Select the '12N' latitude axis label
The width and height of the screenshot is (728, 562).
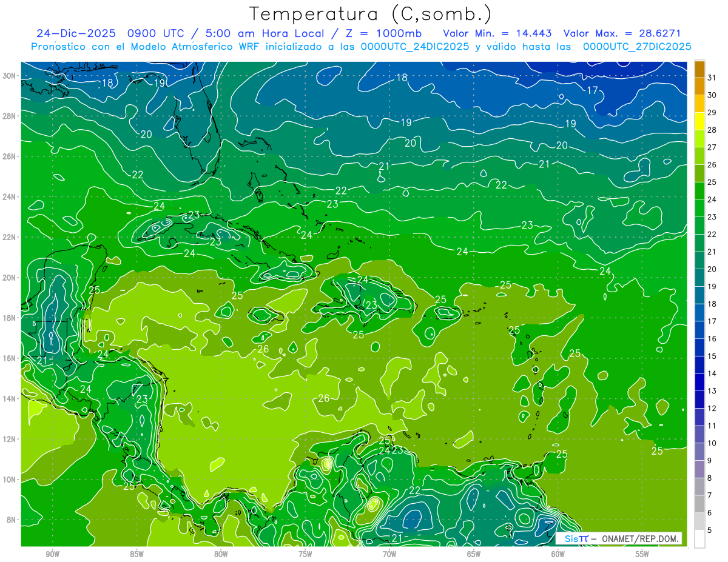click(x=8, y=439)
